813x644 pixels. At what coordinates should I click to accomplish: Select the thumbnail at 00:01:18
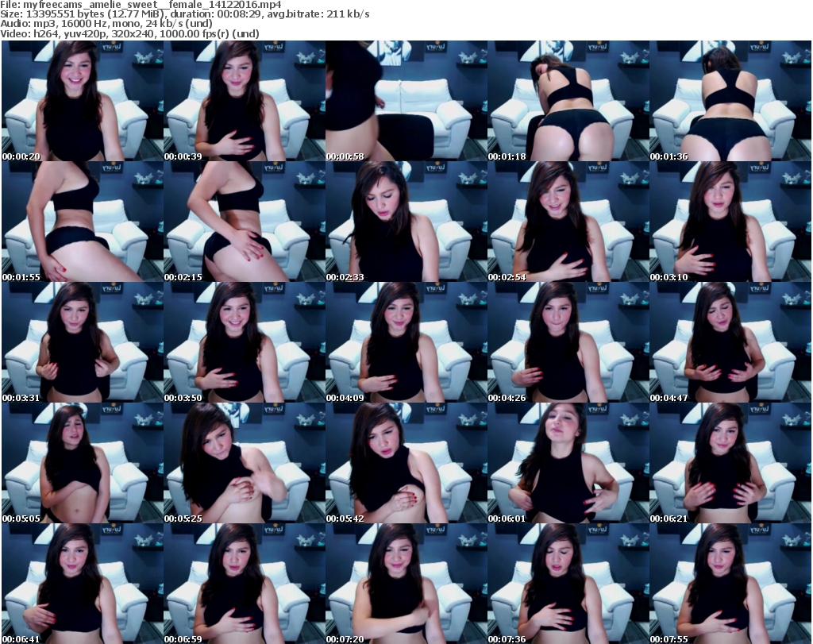click(568, 101)
